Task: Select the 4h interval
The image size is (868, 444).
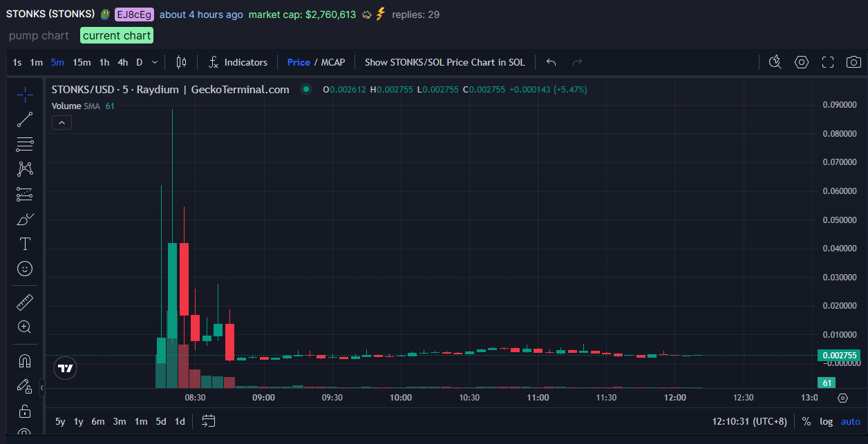Action: (x=122, y=62)
